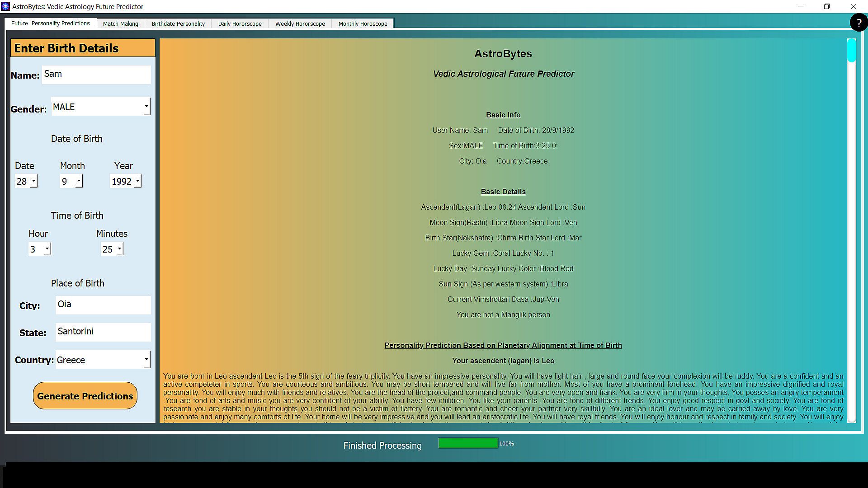
Task: Open the Month dropdown
Action: [79, 181]
